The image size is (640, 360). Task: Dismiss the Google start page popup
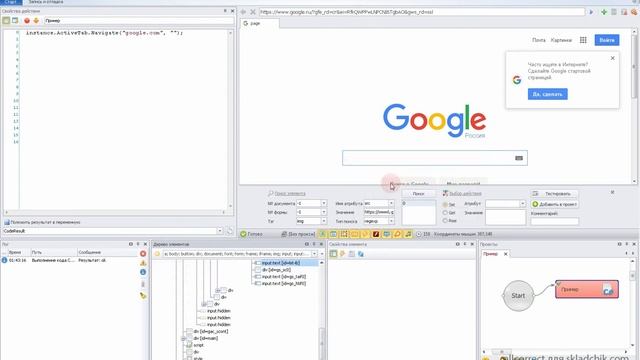pyautogui.click(x=612, y=58)
